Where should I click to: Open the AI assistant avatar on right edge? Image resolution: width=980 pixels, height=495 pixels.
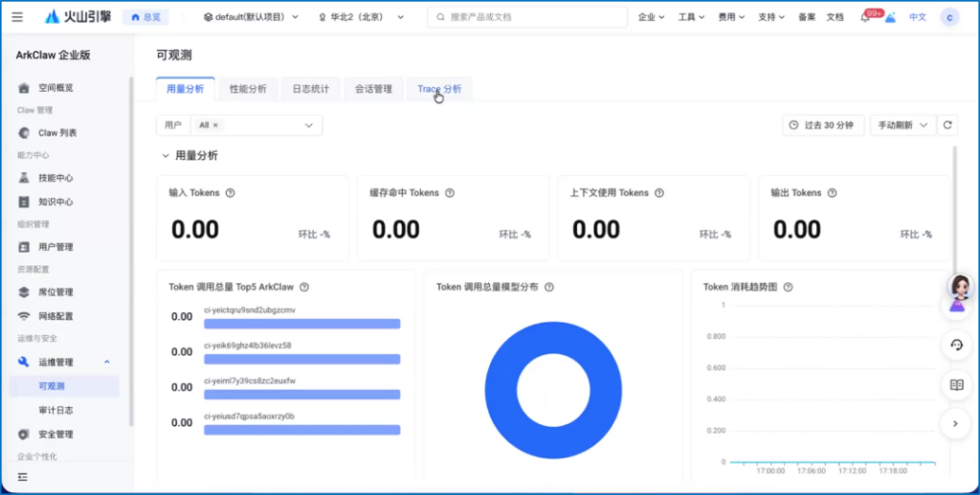click(x=956, y=292)
